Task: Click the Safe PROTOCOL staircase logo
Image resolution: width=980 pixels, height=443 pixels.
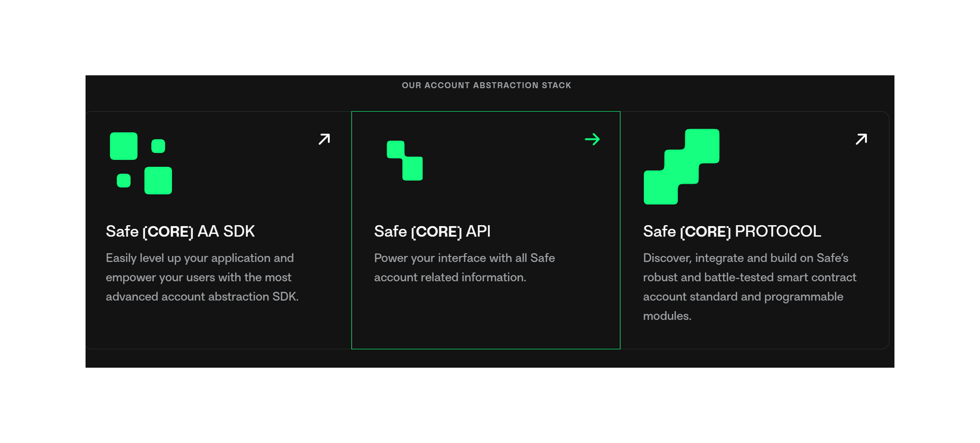Action: pos(681,167)
